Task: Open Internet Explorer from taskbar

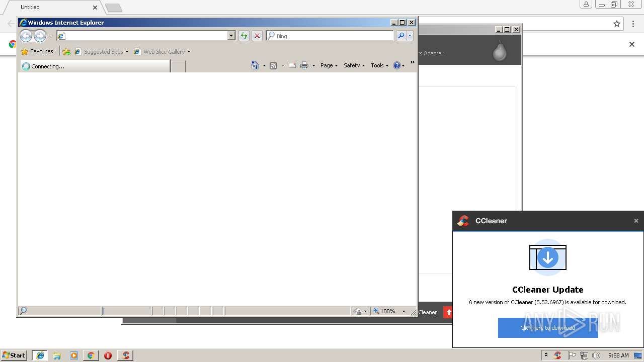Action: coord(40,355)
